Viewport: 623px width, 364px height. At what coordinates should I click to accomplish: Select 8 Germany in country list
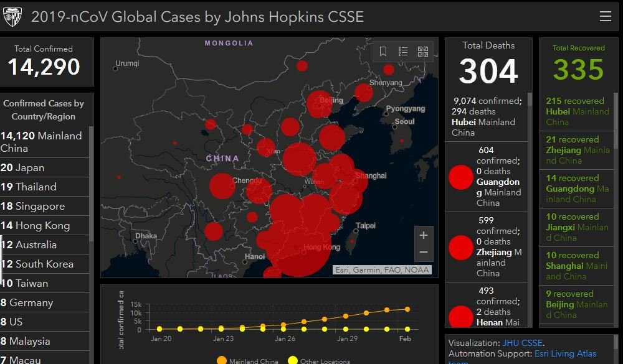pos(44,302)
